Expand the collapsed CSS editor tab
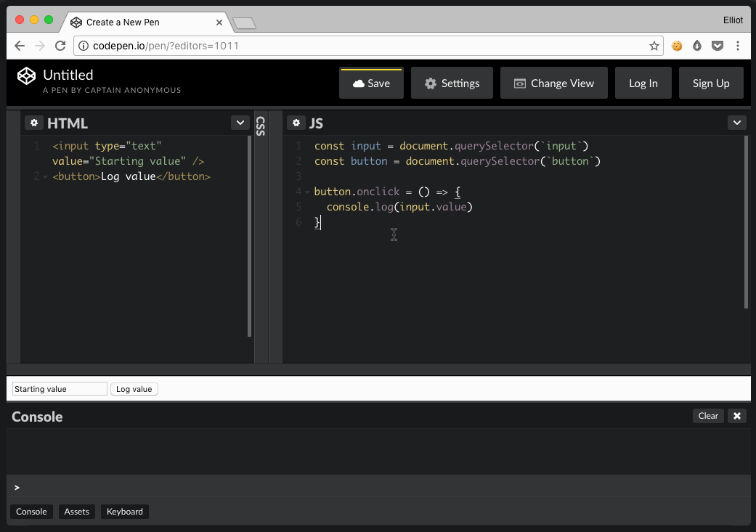756x532 pixels. tap(261, 126)
